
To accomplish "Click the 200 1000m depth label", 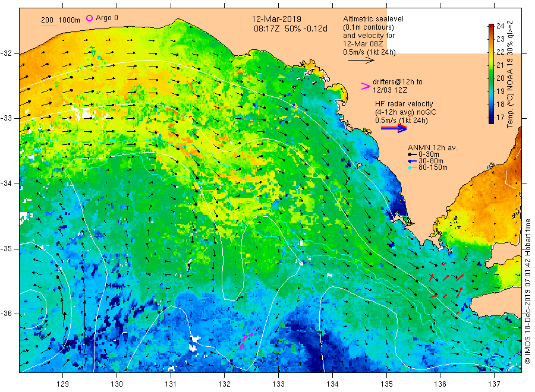I will (61, 20).
